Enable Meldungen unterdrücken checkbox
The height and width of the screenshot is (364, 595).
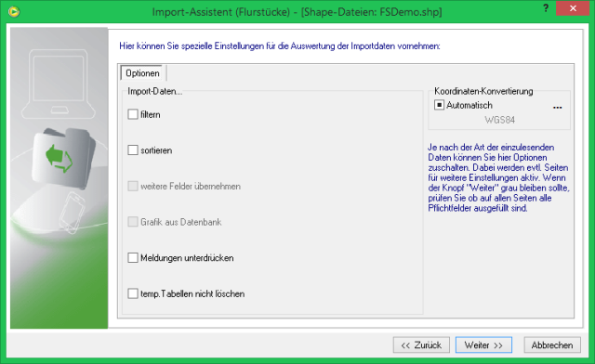point(133,258)
